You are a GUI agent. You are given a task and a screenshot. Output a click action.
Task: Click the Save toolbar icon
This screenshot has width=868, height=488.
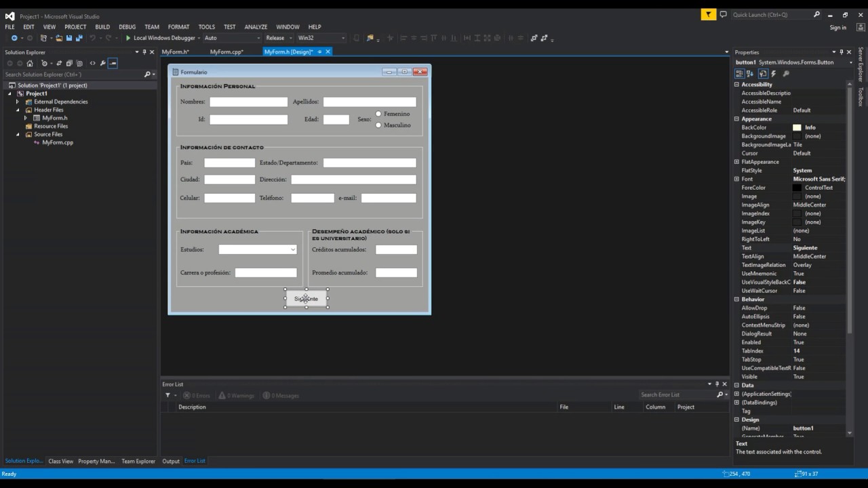(x=69, y=38)
